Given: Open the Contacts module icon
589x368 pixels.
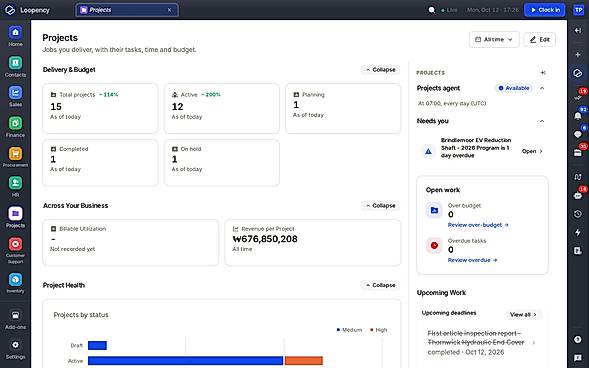Looking at the screenshot, I should (x=15, y=66).
